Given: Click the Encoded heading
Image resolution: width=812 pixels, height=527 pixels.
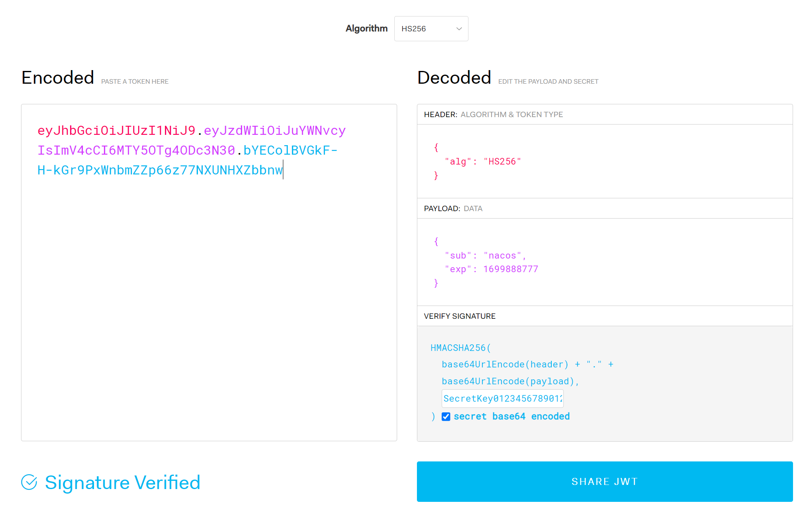Looking at the screenshot, I should 58,78.
